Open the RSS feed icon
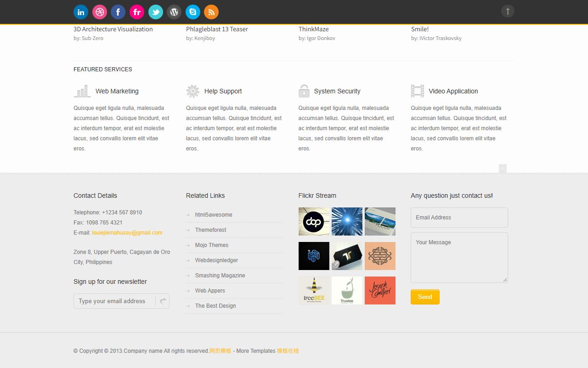Image resolution: width=588 pixels, height=368 pixels. 211,12
